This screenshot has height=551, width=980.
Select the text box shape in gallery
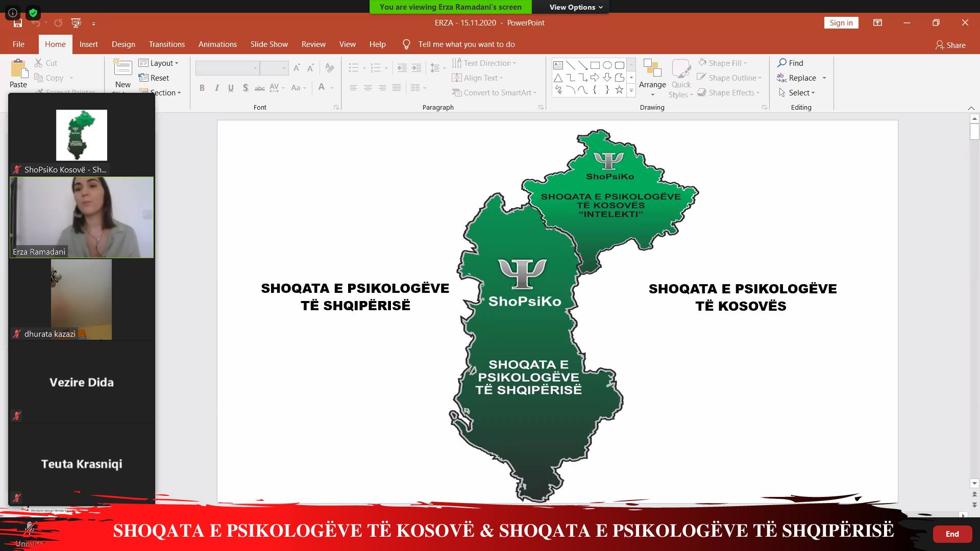pyautogui.click(x=558, y=65)
